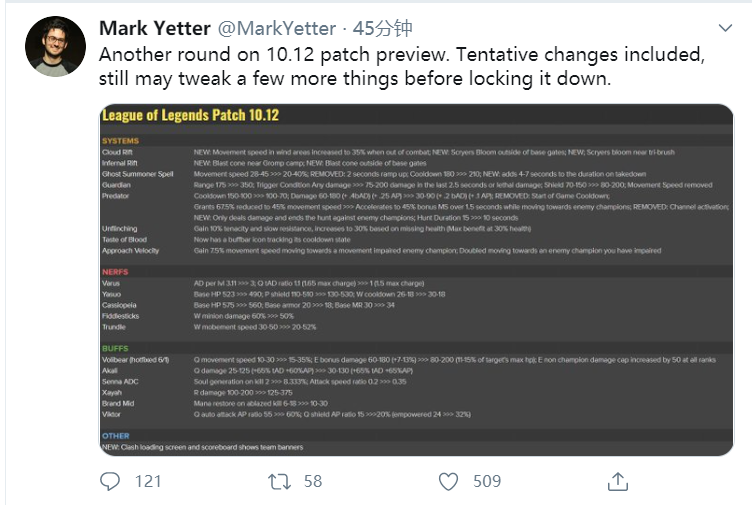Click the tweet text about 10.12 patch
752x505 pixels.
[x=402, y=67]
